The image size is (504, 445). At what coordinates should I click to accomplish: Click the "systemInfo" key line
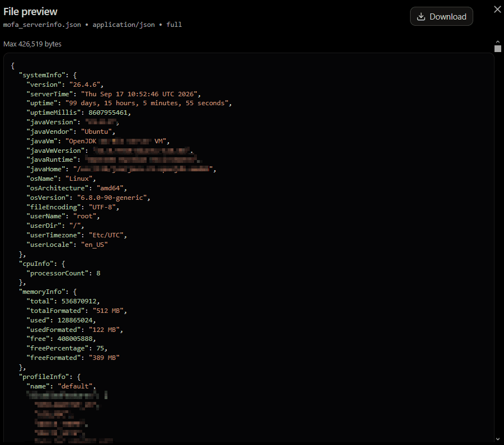tap(48, 75)
